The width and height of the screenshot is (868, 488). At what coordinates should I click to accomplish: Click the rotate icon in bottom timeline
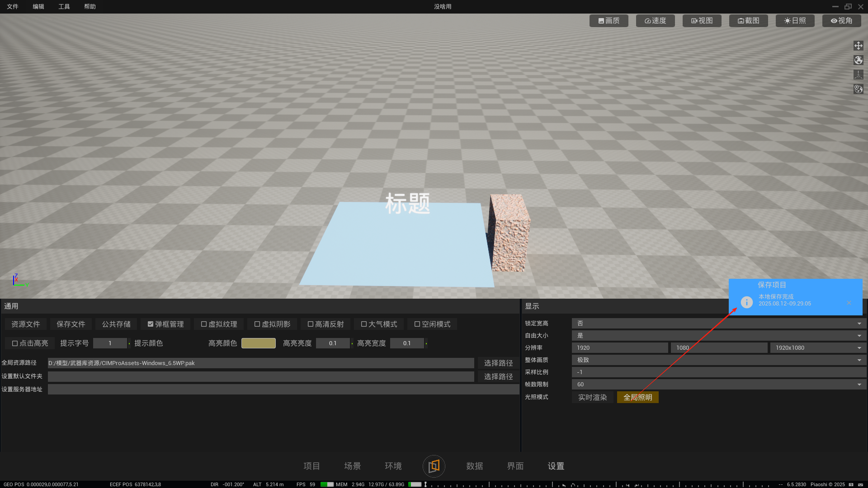[x=573, y=485]
